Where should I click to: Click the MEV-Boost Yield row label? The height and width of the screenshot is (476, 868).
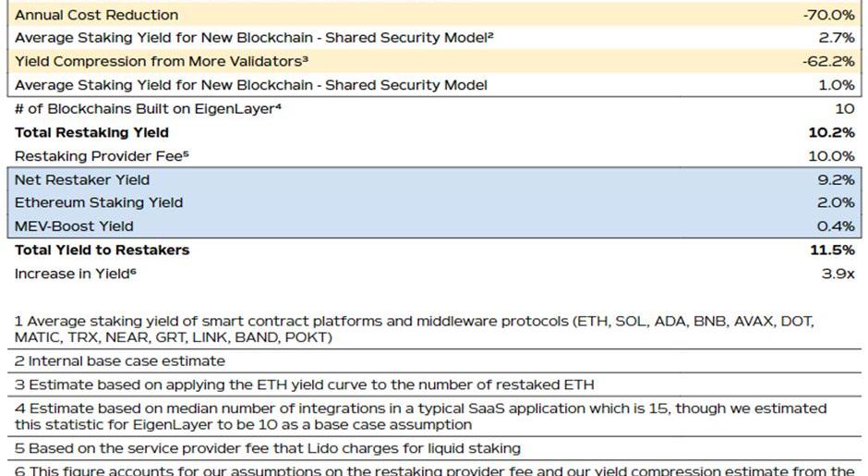74,226
